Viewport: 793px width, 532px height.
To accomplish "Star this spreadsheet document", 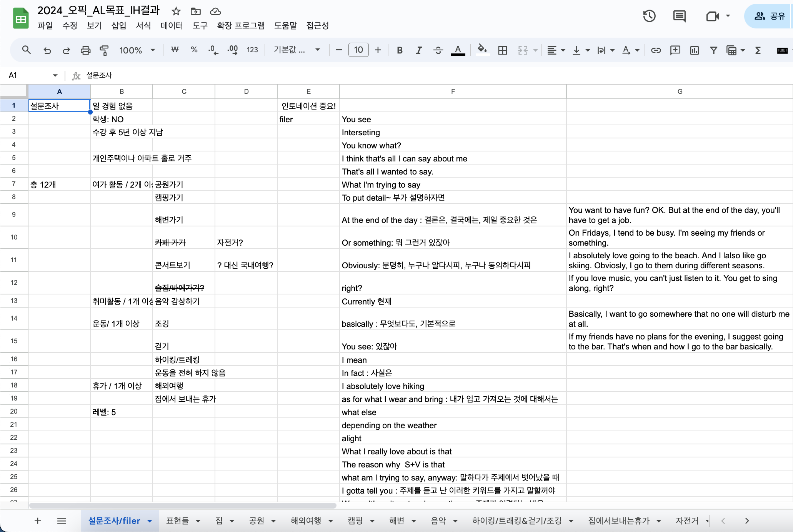I will pos(176,11).
